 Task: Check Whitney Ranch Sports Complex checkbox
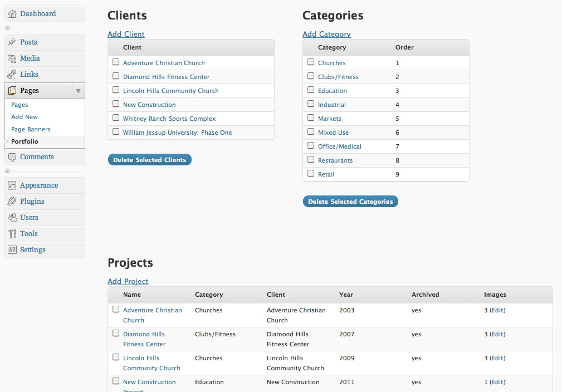116,117
